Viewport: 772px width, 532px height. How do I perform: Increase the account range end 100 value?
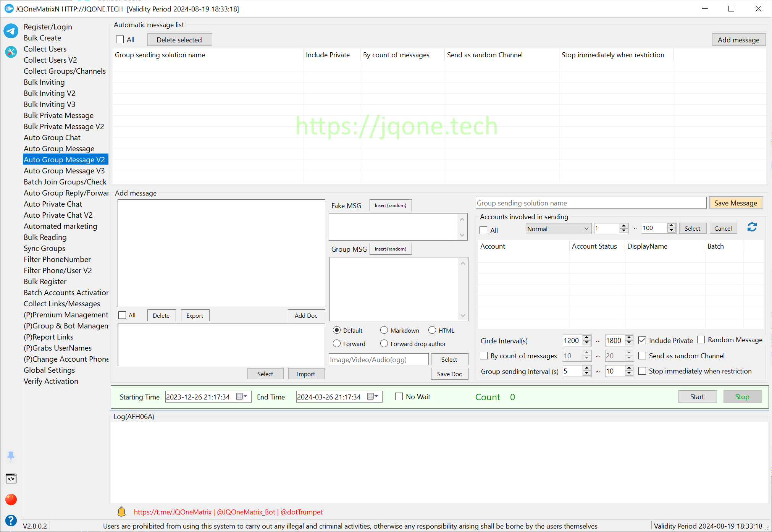click(672, 226)
